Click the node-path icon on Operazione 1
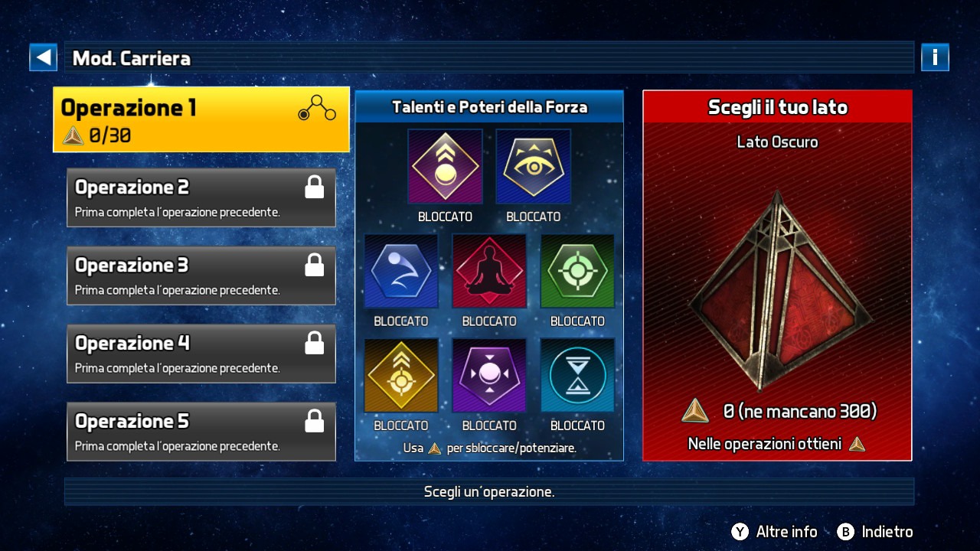 [x=317, y=108]
